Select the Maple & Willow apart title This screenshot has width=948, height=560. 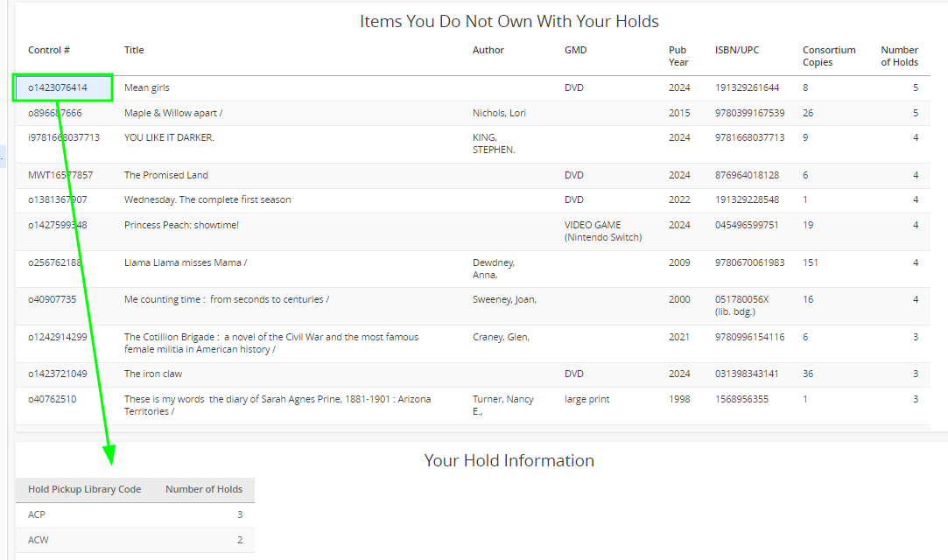point(173,113)
